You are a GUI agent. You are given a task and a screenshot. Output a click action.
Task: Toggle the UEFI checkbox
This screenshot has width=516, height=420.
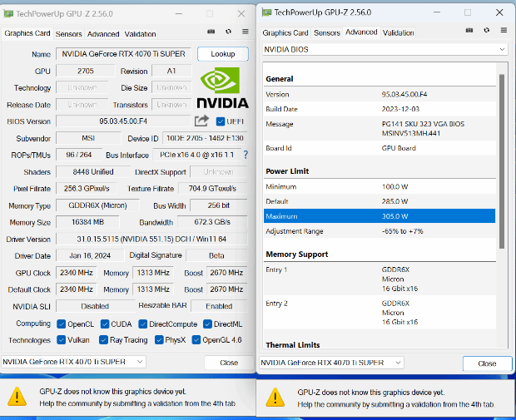coord(221,121)
